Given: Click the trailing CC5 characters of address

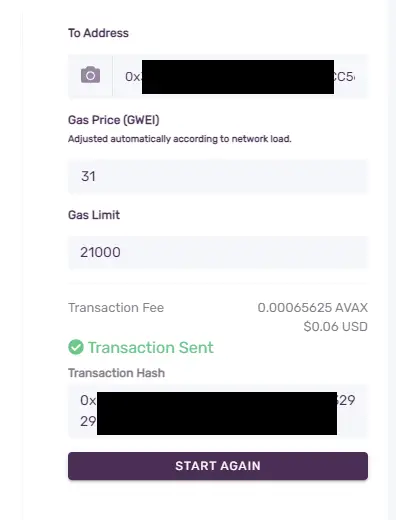Looking at the screenshot, I should 344,77.
